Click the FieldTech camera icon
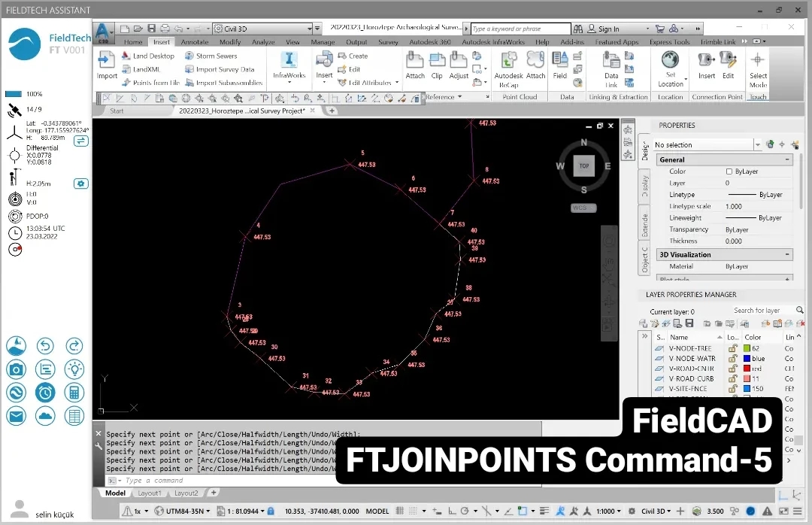This screenshot has width=812, height=525. (x=16, y=369)
